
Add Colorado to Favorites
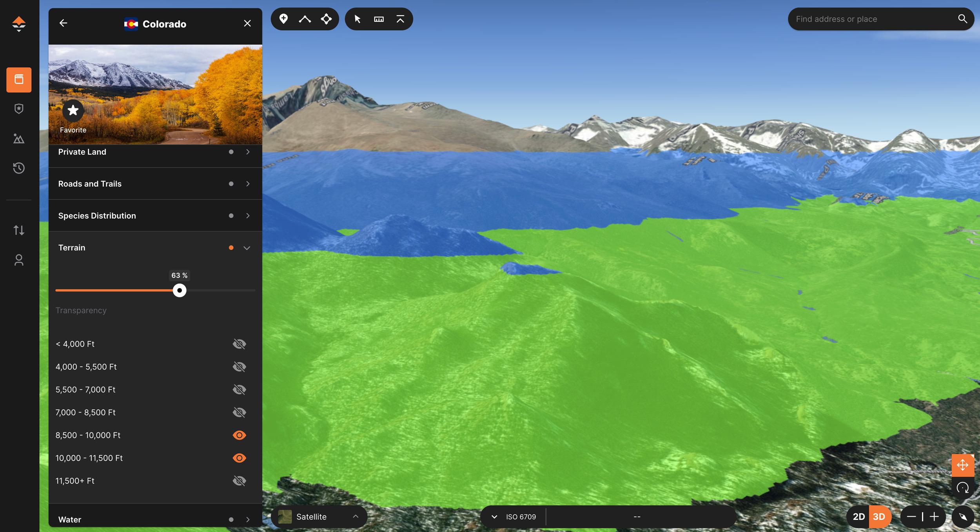click(73, 110)
